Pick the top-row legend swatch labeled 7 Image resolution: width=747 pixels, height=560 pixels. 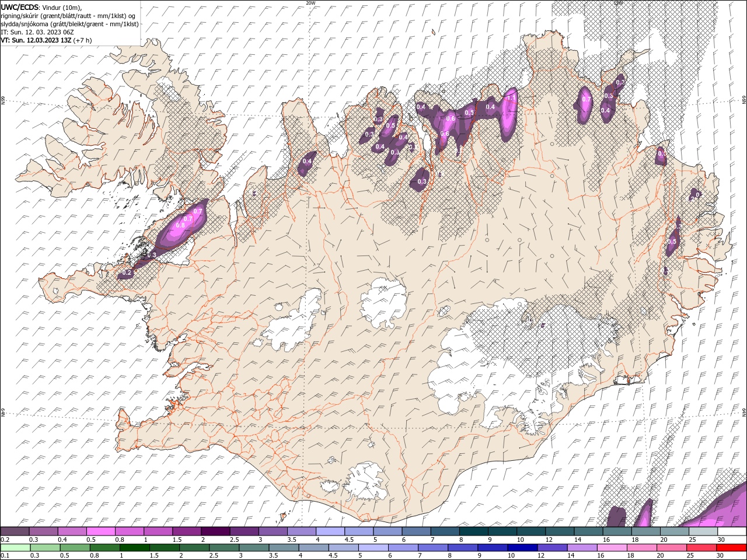tap(445, 531)
